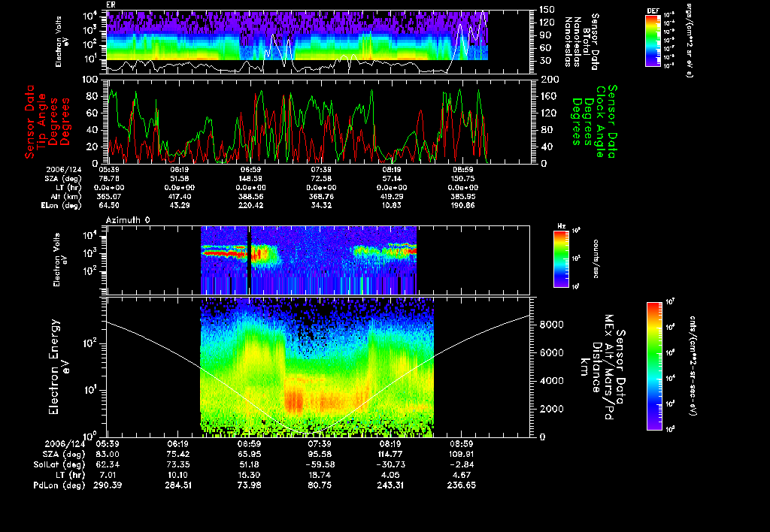Select SolLat value 62.34
Viewport: 770px width, 532px height.
tap(108, 465)
